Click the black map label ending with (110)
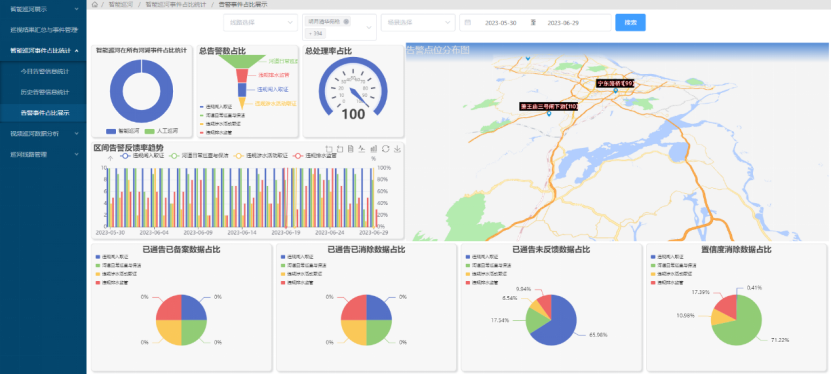 [x=549, y=106]
